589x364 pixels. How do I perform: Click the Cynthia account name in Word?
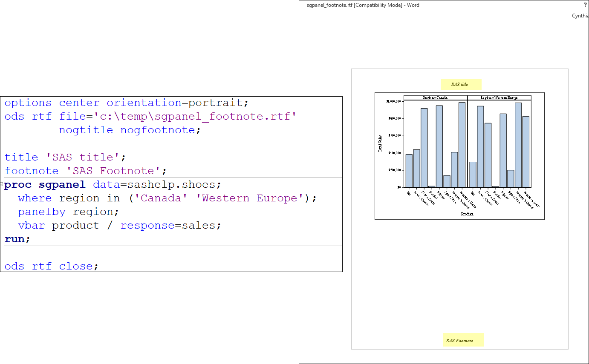click(x=580, y=15)
